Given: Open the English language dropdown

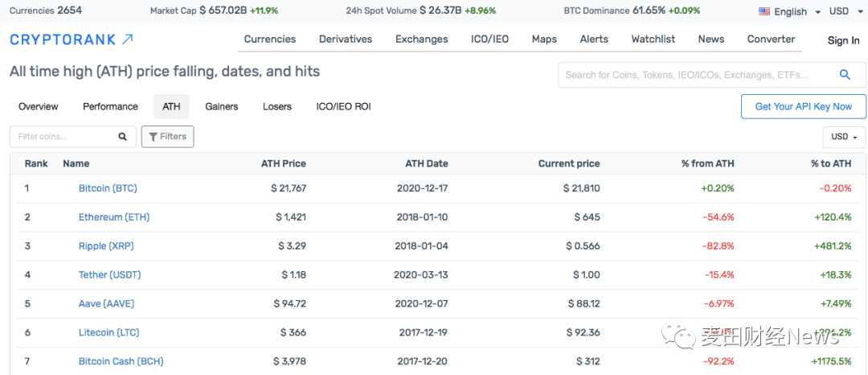Looking at the screenshot, I should 791,11.
